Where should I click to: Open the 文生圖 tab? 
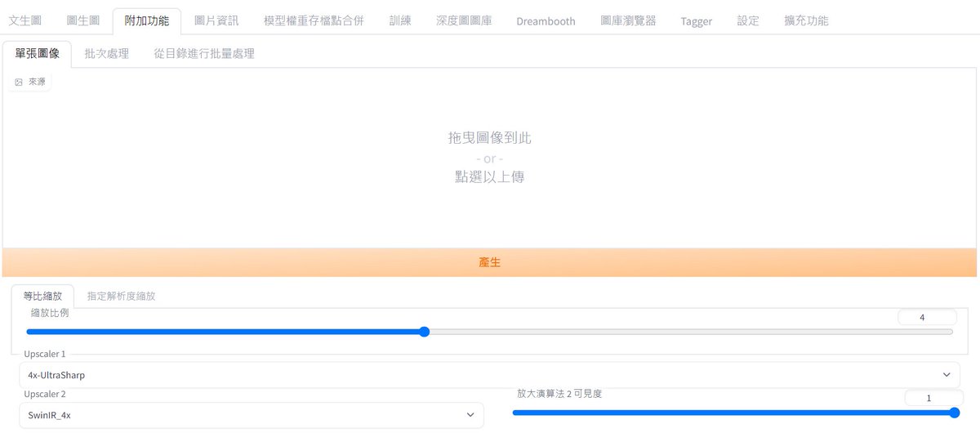tap(25, 20)
